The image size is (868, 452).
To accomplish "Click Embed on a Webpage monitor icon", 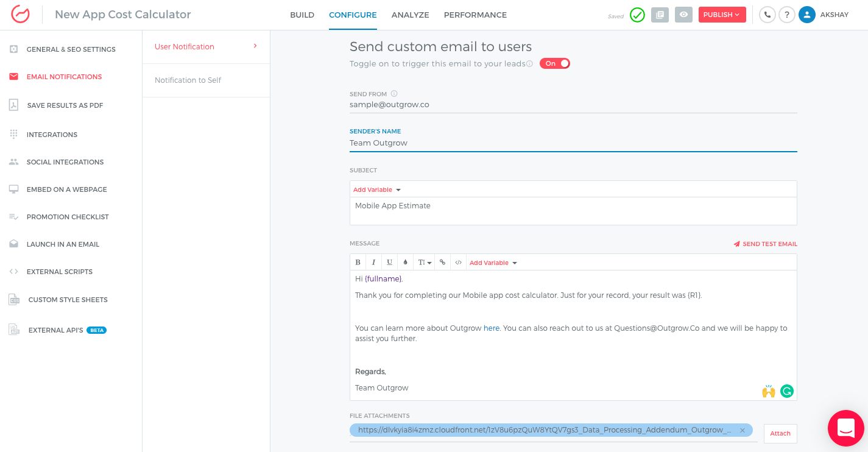I will pos(13,189).
